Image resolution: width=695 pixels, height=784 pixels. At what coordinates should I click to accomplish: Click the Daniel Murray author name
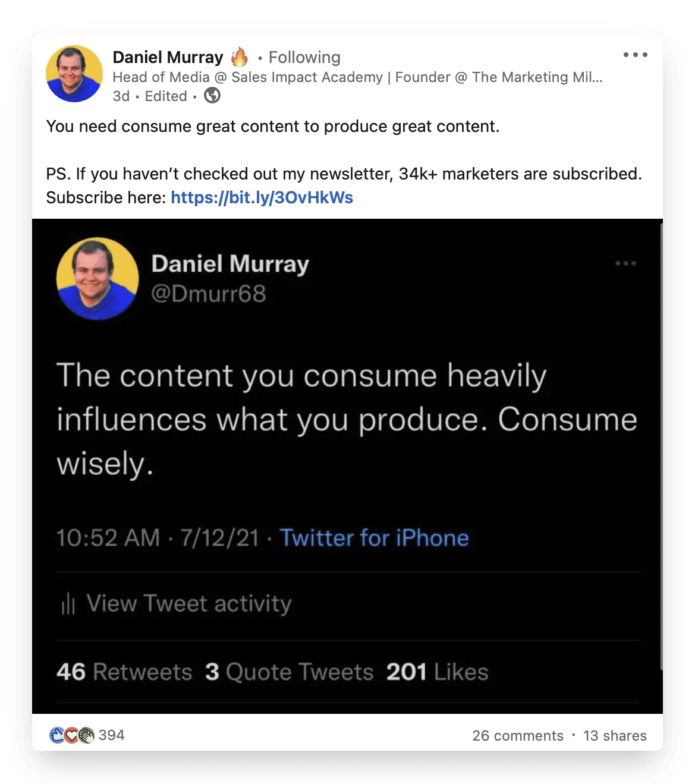168,57
